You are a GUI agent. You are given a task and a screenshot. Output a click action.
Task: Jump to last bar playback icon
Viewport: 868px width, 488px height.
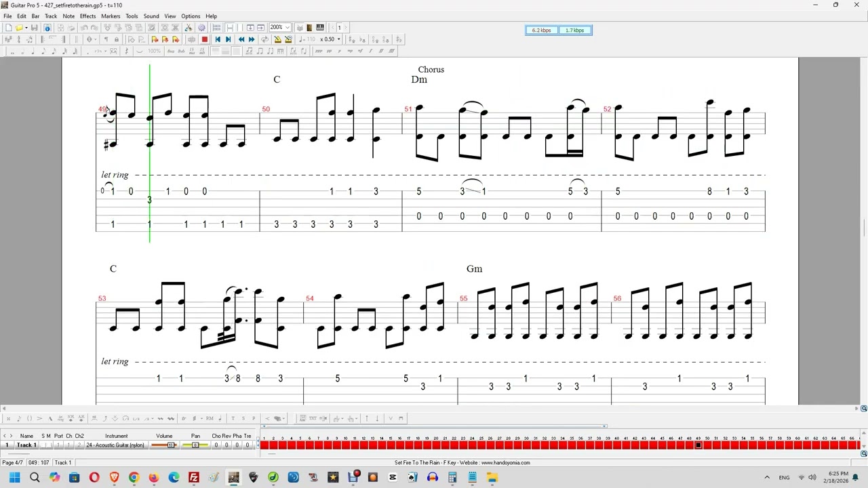pos(229,39)
